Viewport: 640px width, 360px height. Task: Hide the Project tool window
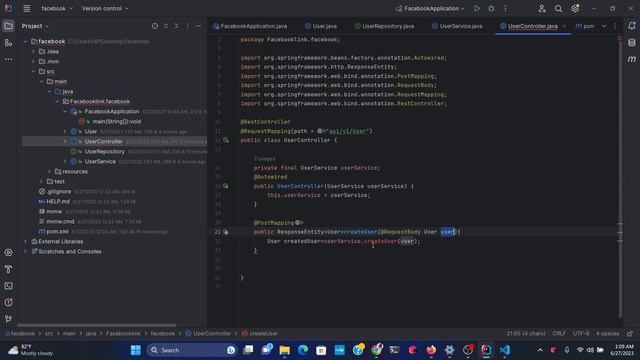click(198, 26)
